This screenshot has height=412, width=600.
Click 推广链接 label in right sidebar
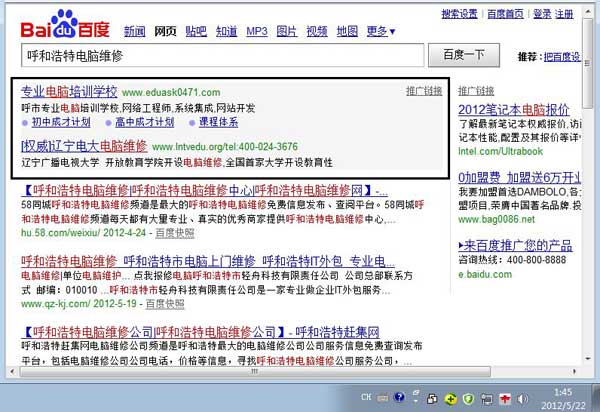point(476,91)
